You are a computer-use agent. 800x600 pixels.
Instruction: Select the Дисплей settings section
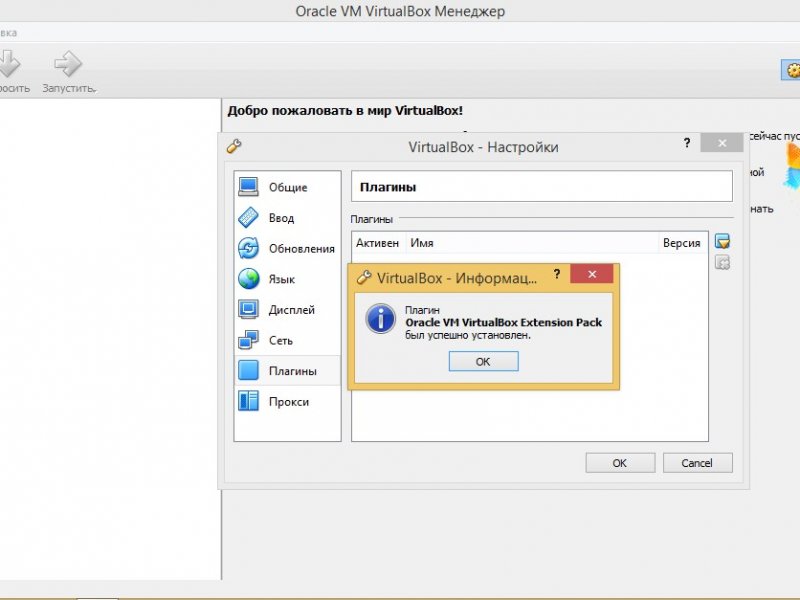tap(288, 310)
